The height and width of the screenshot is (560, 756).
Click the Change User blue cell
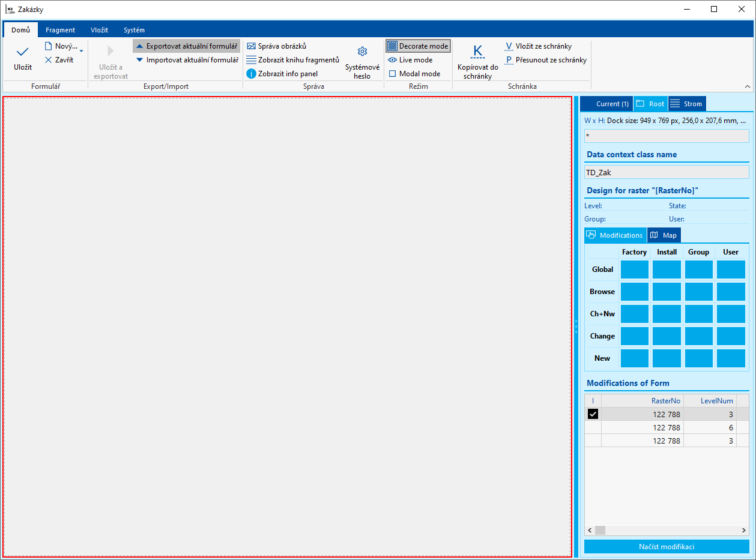[x=731, y=336]
